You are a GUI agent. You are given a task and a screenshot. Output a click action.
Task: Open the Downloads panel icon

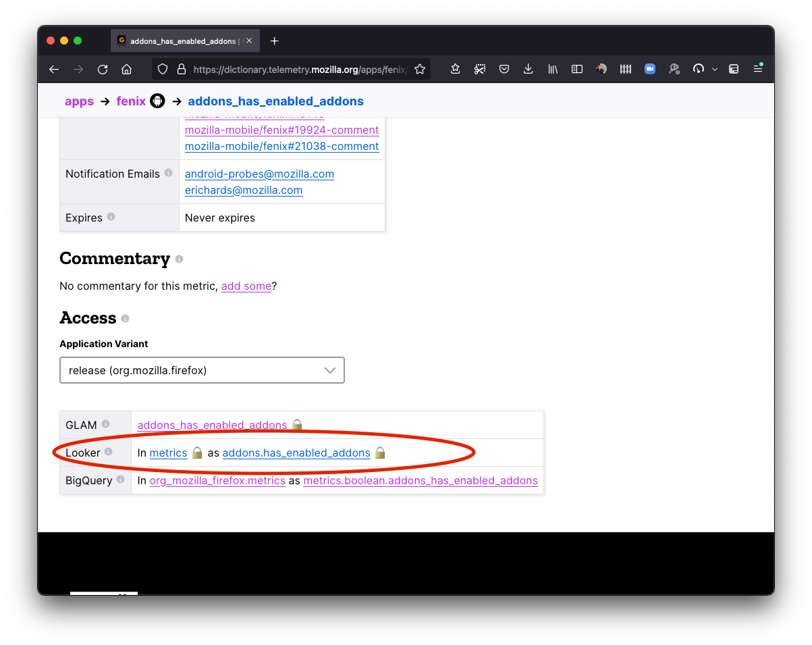529,69
